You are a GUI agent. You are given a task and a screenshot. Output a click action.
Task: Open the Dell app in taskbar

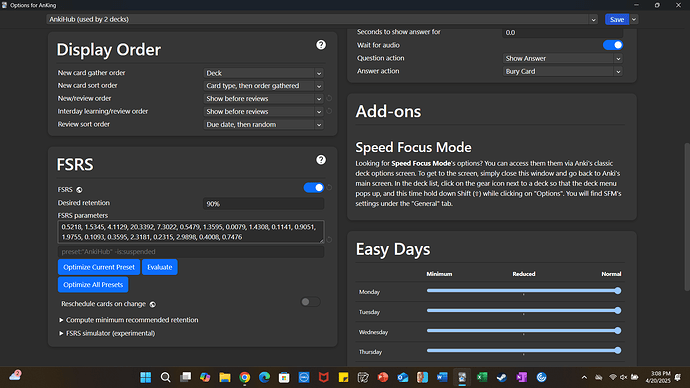coord(304,377)
